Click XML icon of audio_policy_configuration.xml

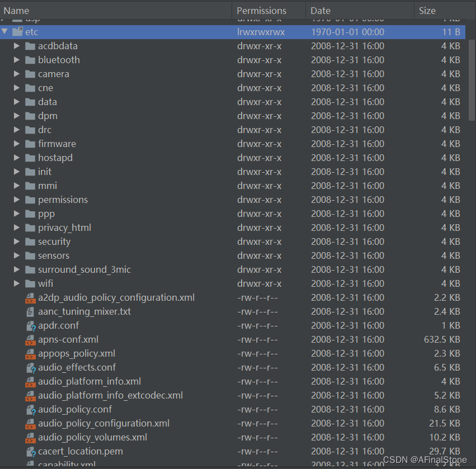click(30, 424)
